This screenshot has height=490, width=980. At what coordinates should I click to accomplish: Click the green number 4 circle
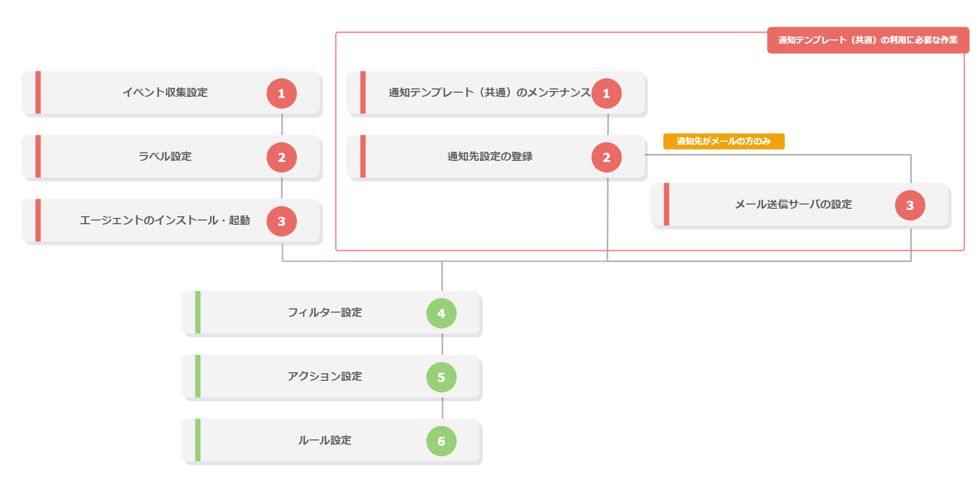tap(442, 313)
